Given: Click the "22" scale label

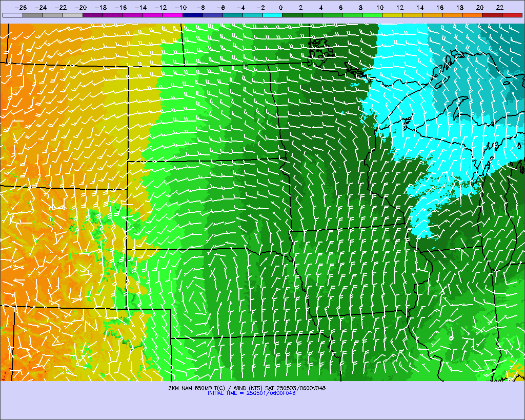Looking at the screenshot, I should (499, 7).
